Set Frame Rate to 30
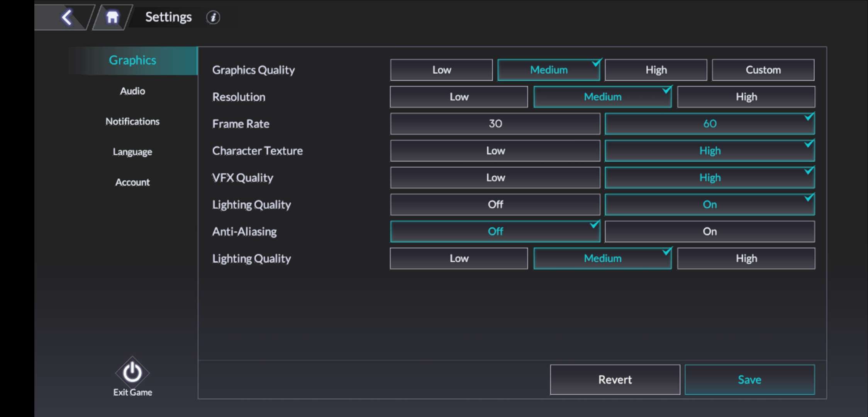Image resolution: width=868 pixels, height=417 pixels. pyautogui.click(x=495, y=124)
